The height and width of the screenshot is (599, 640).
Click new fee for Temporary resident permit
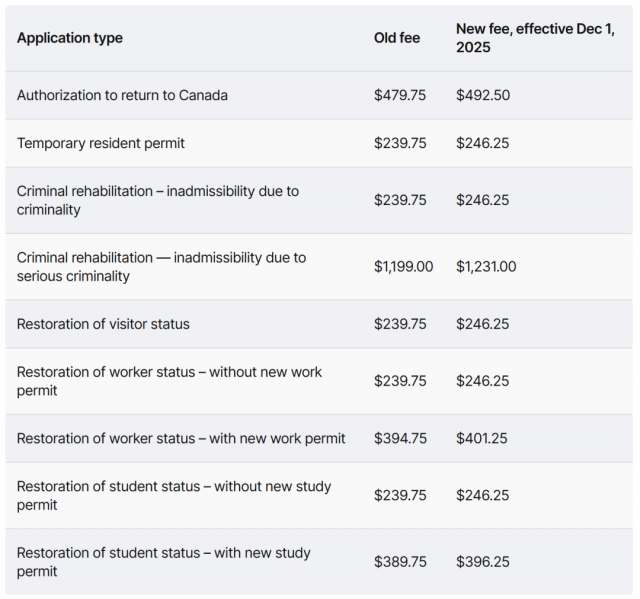pyautogui.click(x=483, y=143)
